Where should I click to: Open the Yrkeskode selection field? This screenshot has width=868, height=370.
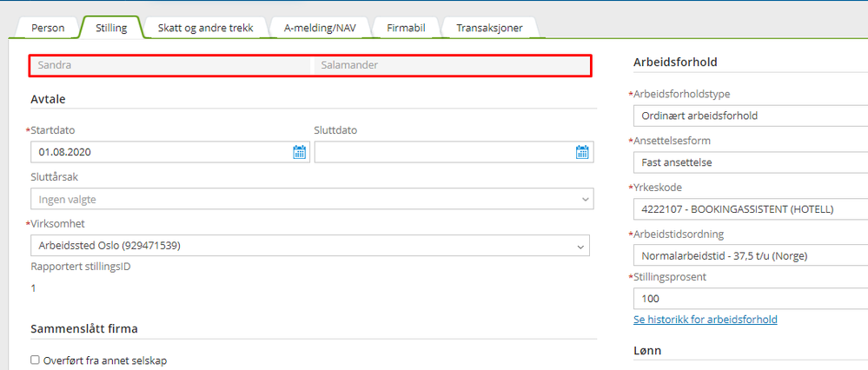751,209
